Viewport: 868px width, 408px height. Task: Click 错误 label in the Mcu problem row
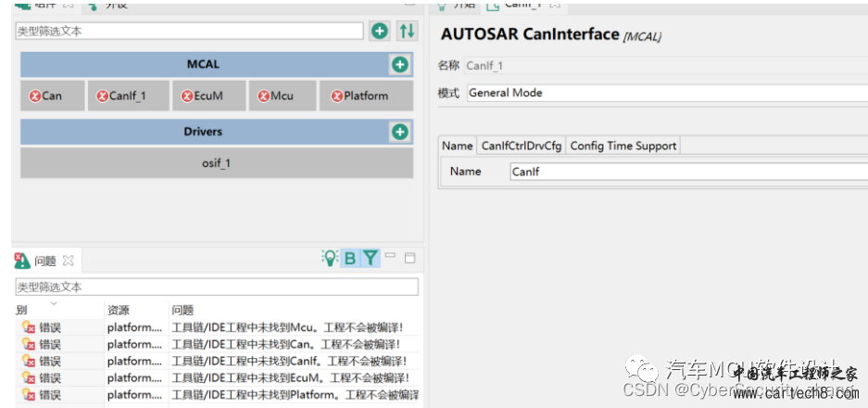pos(50,327)
